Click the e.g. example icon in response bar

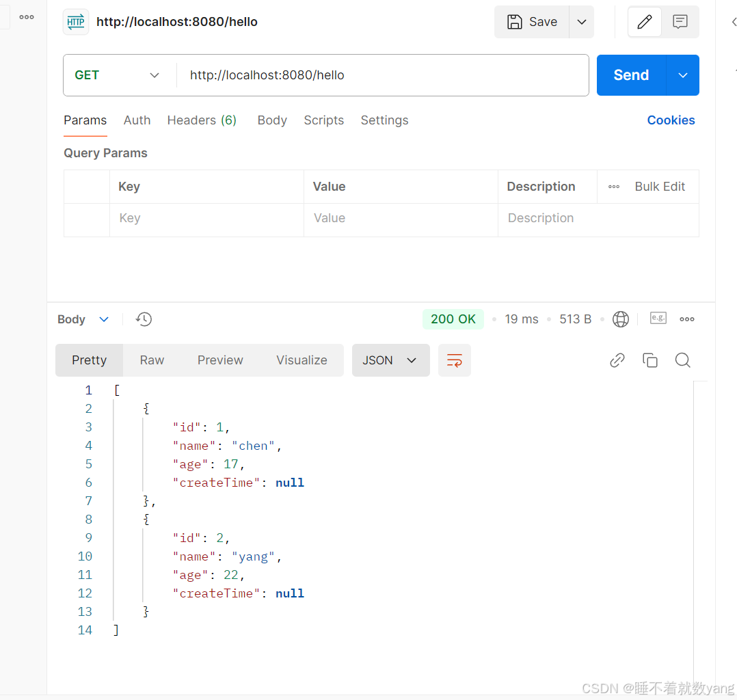(x=658, y=318)
